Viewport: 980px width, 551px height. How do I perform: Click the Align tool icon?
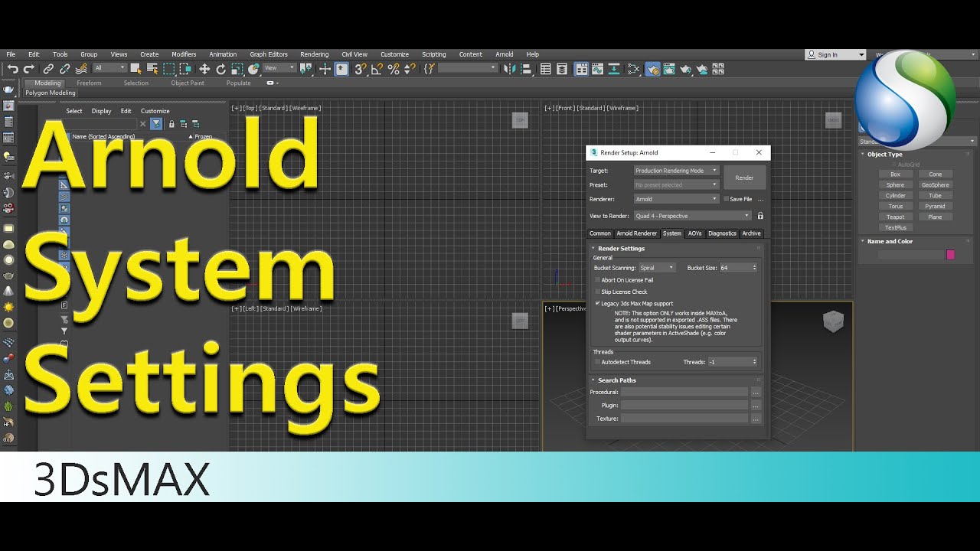pyautogui.click(x=525, y=69)
